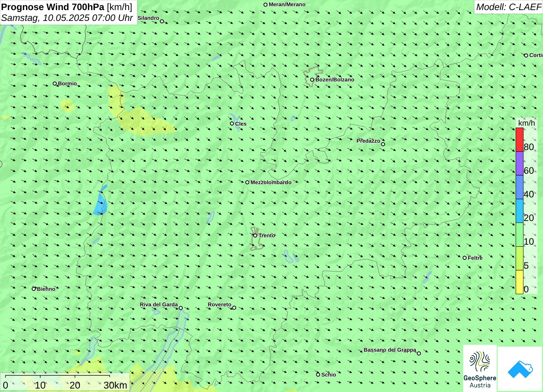Viewport: 543px width, 392px height.
Task: Click the yellow 0 km/h legend color
Action: [x=519, y=282]
